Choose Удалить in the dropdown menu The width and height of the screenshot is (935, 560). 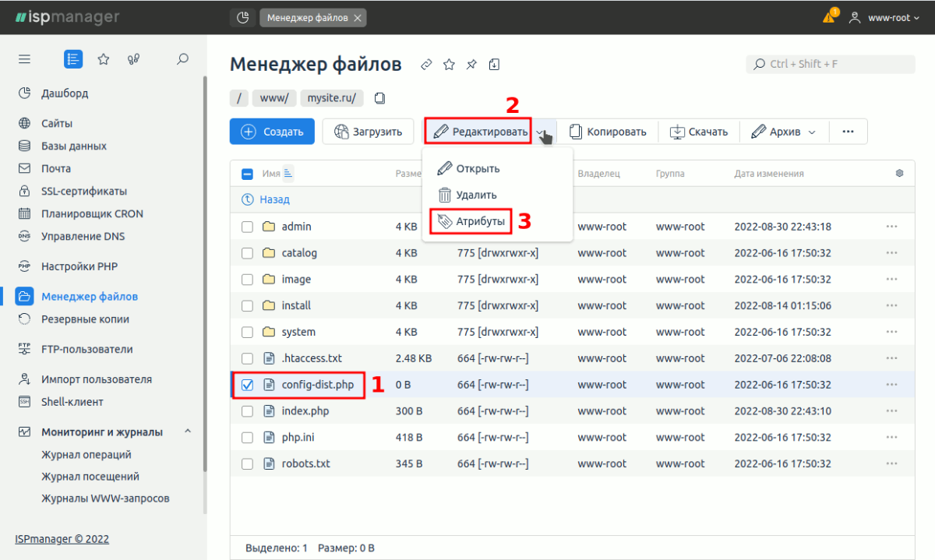(467, 195)
